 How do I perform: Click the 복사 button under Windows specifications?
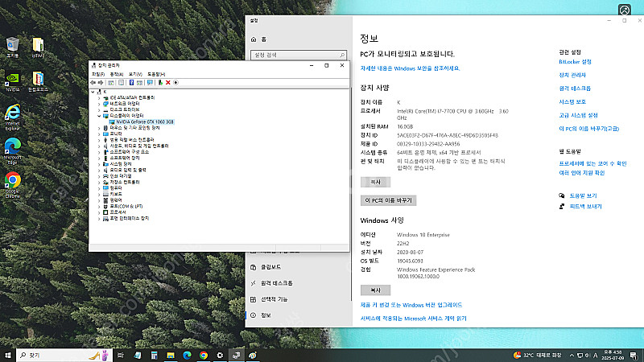pyautogui.click(x=375, y=290)
